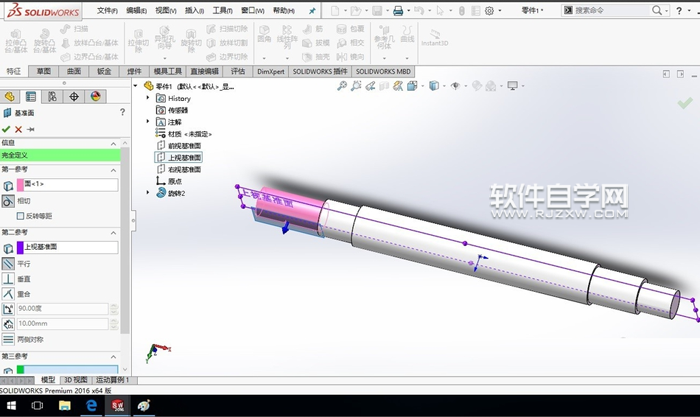Toggle the 两侧对称 mid plane button
Screen dimensions: 700x417
(x=8, y=339)
